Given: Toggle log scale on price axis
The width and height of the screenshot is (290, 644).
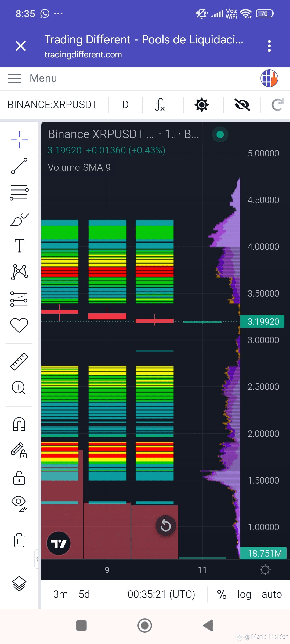Looking at the screenshot, I should [x=244, y=594].
